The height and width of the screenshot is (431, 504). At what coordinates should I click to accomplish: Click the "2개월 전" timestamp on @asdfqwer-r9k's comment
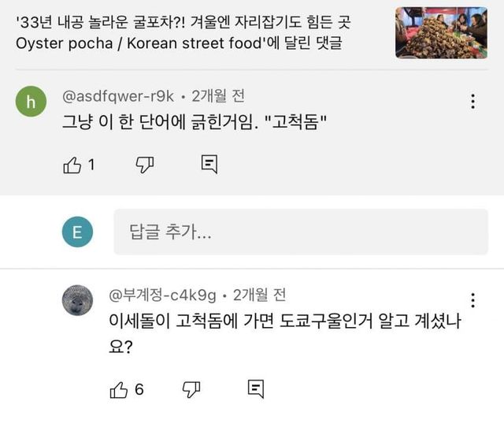[x=217, y=96]
